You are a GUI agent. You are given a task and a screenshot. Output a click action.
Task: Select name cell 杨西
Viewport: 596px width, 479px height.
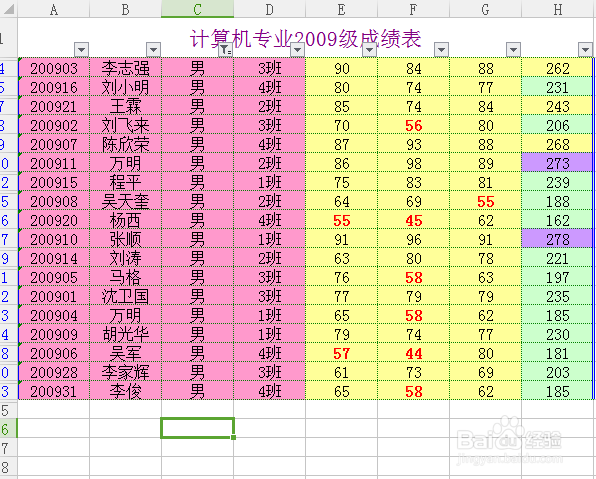coord(125,220)
